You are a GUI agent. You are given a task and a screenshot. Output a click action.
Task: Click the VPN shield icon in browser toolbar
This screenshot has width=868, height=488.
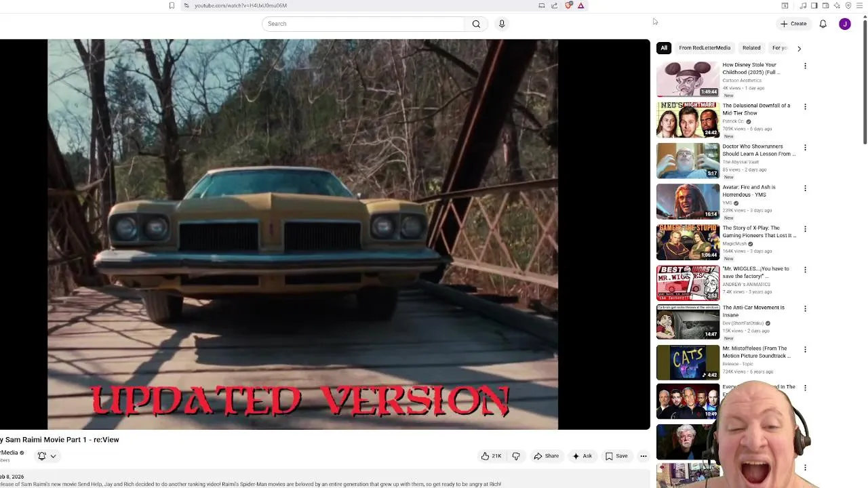[x=848, y=5]
